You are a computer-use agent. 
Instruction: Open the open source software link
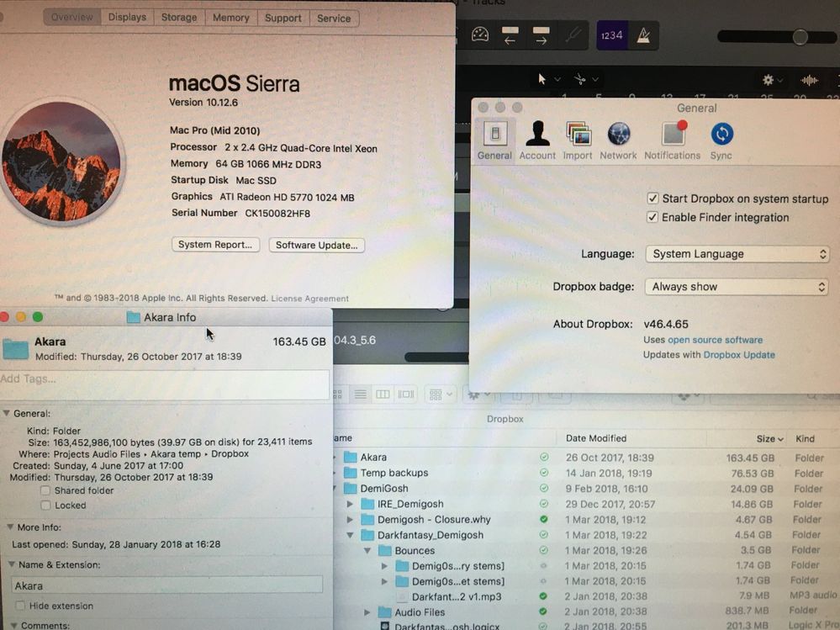[x=715, y=340]
